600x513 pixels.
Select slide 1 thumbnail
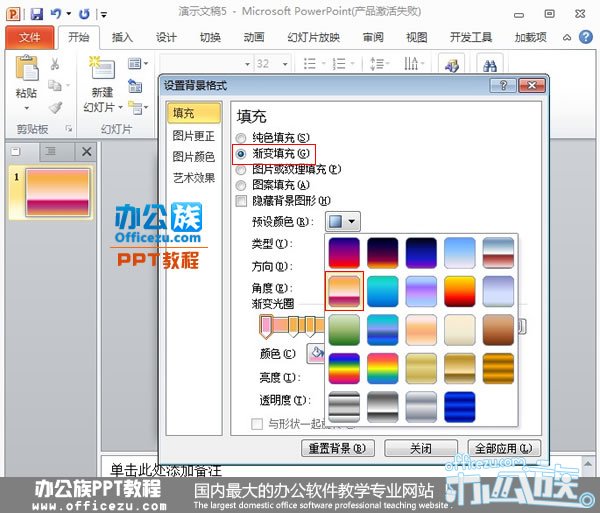click(x=57, y=193)
